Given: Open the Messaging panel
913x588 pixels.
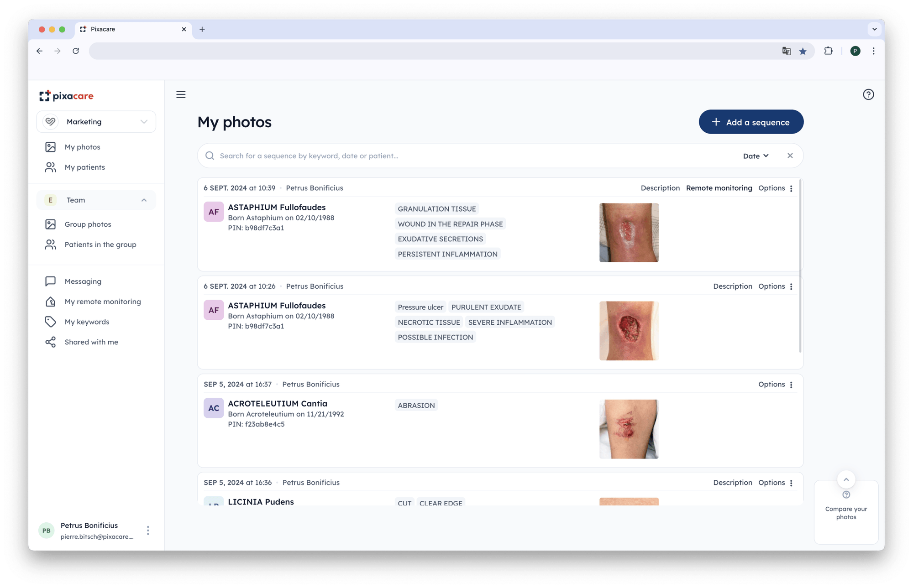Looking at the screenshot, I should pos(83,281).
